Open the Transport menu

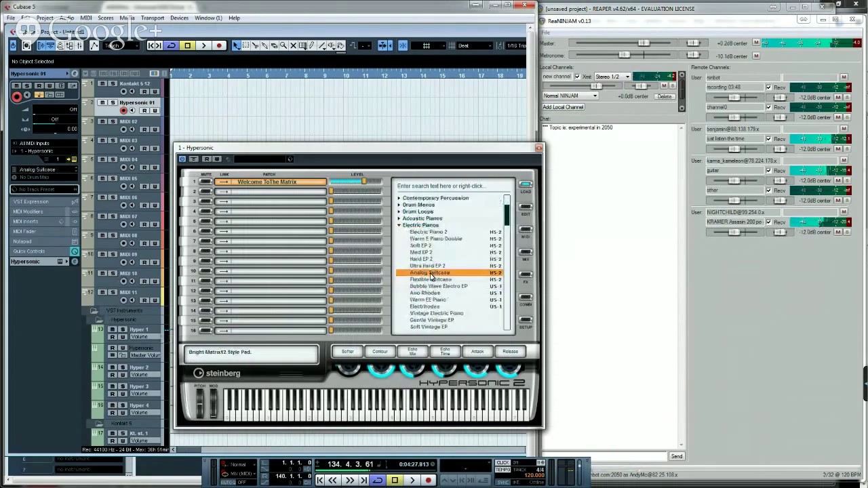152,18
